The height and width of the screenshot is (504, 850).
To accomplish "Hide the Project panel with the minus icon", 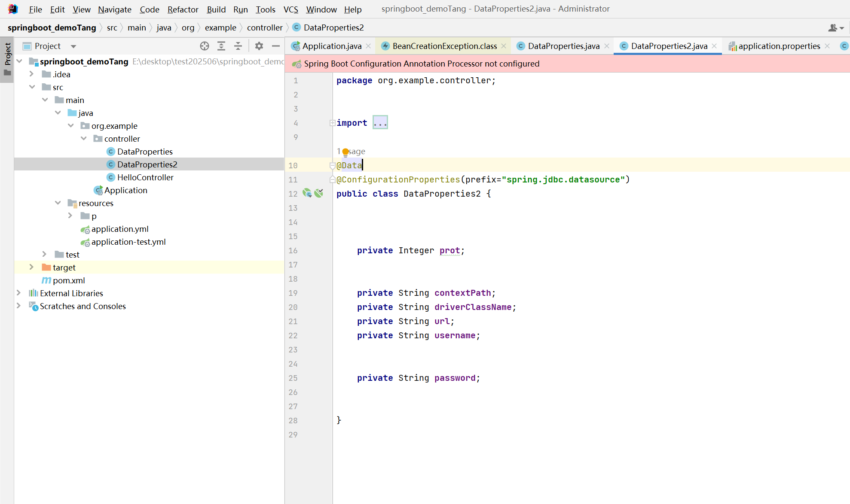I will pos(275,46).
